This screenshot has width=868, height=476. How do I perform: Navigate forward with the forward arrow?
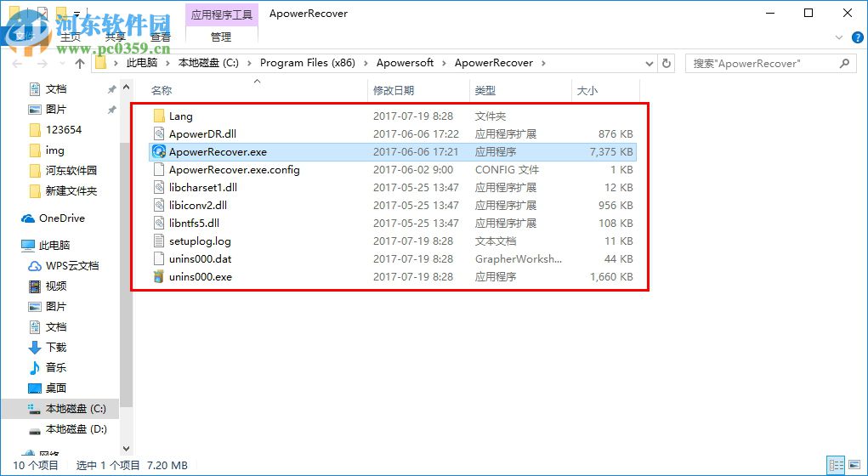point(42,64)
